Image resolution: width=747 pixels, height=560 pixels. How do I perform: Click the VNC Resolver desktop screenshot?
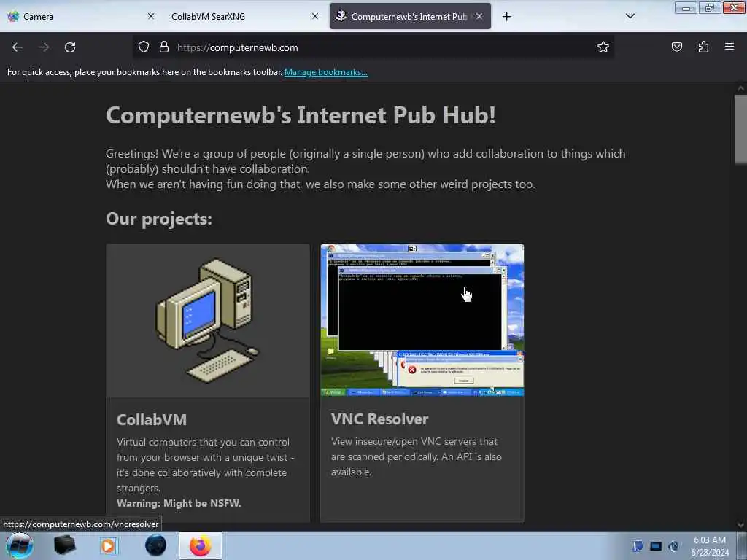point(422,320)
